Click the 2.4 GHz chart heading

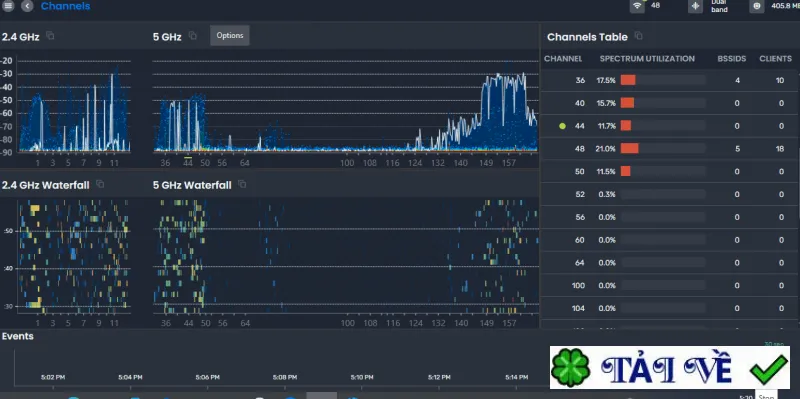pos(21,37)
